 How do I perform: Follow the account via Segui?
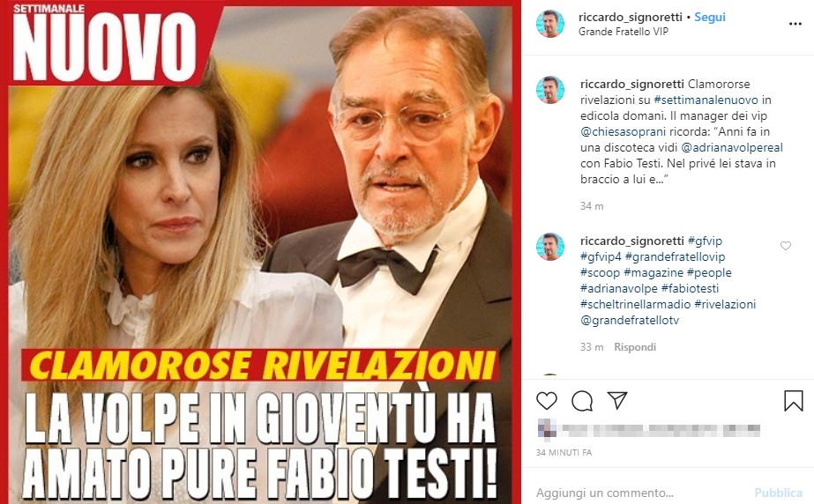click(x=710, y=17)
